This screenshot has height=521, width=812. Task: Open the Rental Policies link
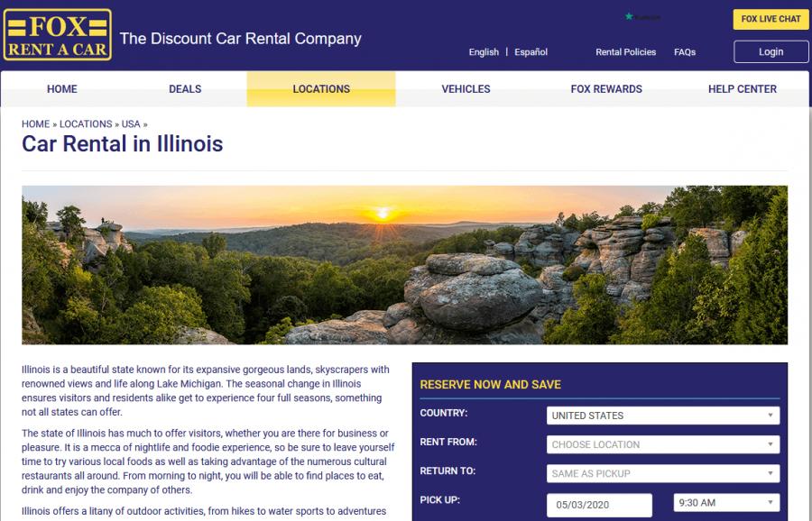pos(625,51)
